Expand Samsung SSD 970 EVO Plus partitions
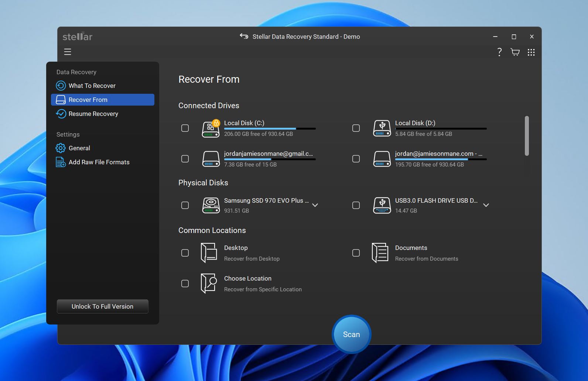Viewport: 588px width, 381px height. (315, 205)
